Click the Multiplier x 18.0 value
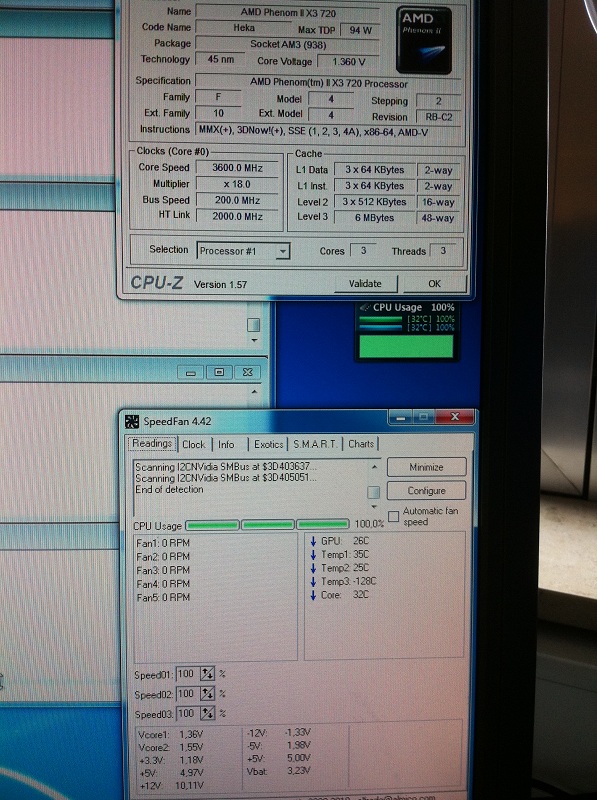This screenshot has width=597, height=800. (x=237, y=184)
